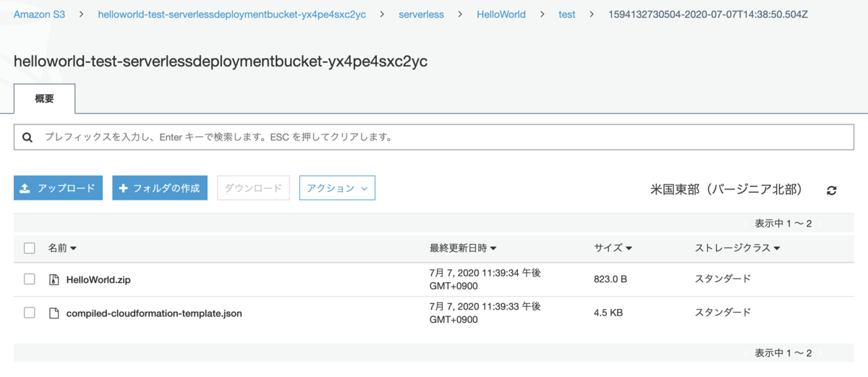Image resolution: width=868 pixels, height=377 pixels.
Task: Click the アップロード upload button
Action: point(58,188)
